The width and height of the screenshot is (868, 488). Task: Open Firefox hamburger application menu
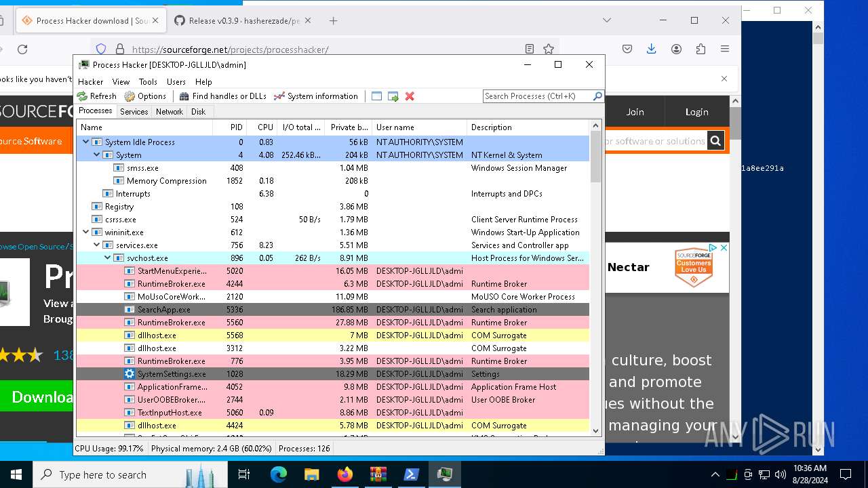725,49
